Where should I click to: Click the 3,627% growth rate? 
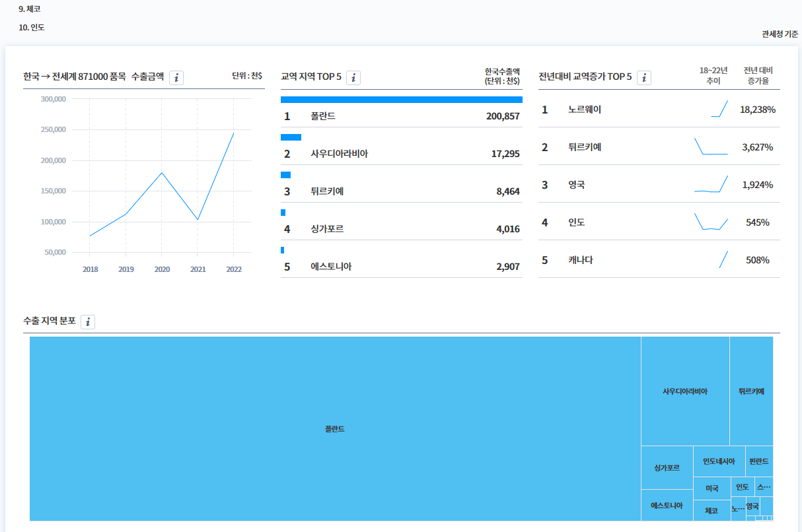tap(758, 147)
